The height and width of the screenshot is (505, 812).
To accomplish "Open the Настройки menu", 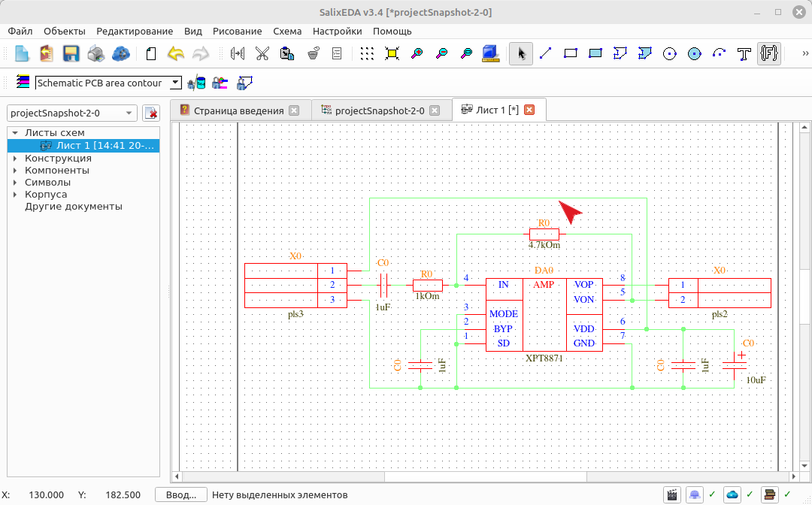I will pos(337,31).
